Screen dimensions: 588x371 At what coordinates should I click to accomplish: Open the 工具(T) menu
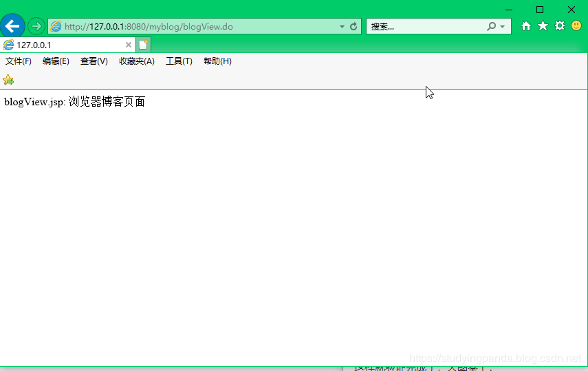[x=179, y=61]
